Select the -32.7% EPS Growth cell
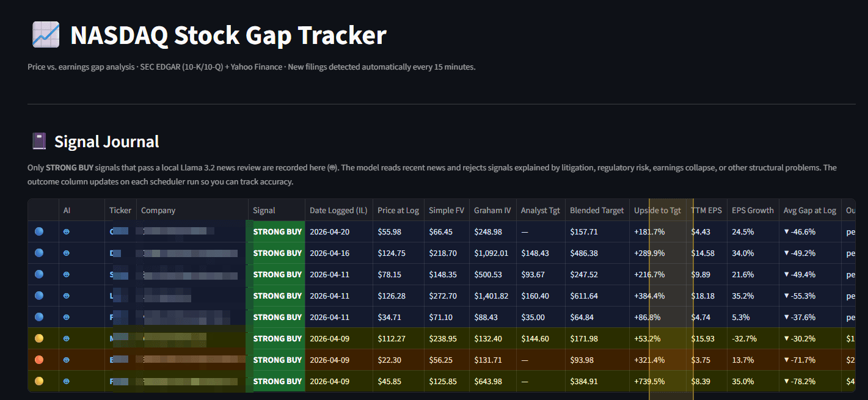 (x=753, y=338)
